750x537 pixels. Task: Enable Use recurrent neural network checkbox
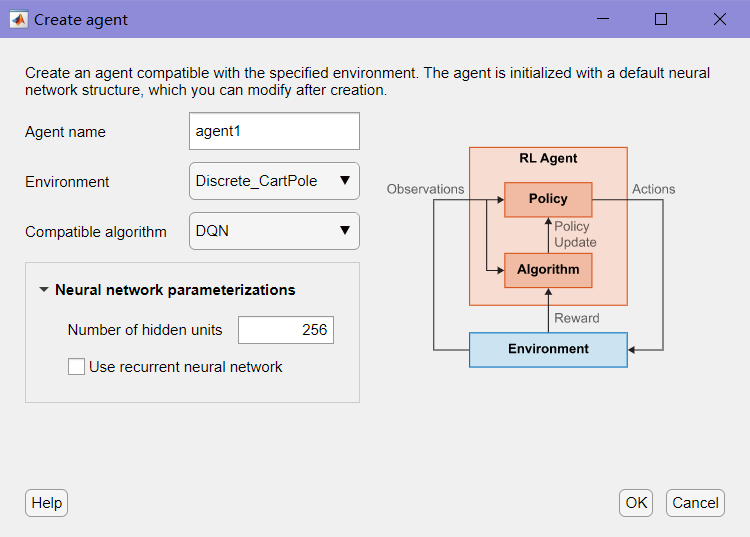coord(76,367)
